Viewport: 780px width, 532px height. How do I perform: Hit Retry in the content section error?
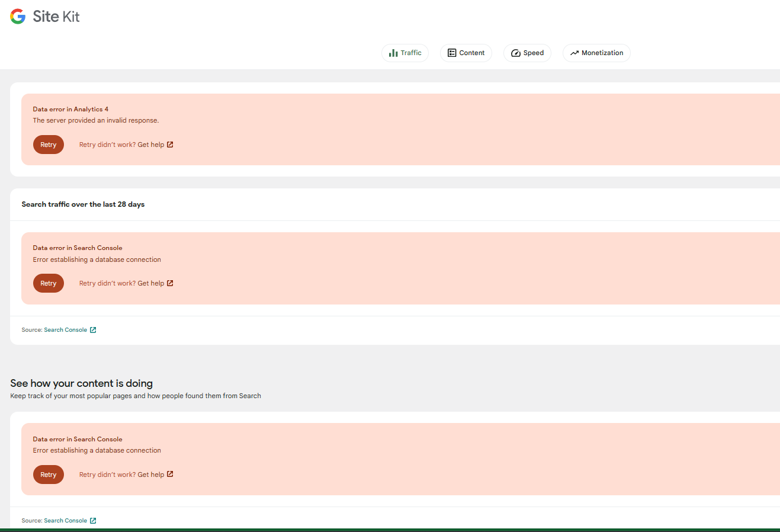click(49, 475)
